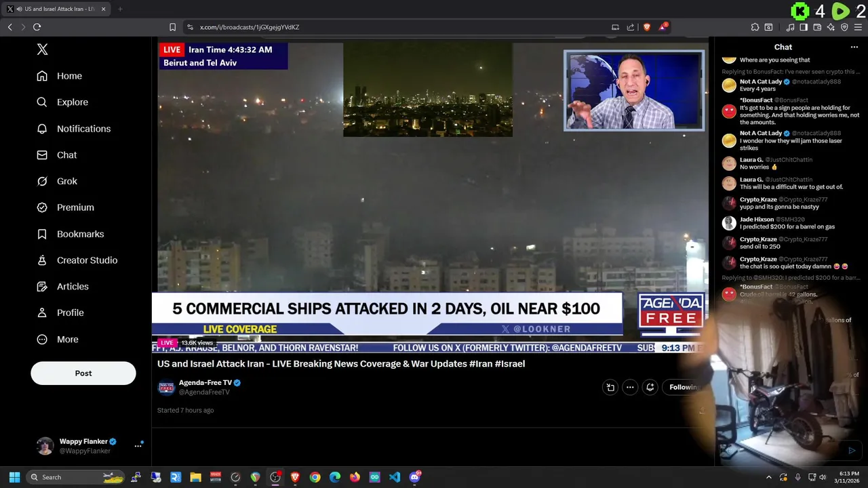This screenshot has width=868, height=488.
Task: Click browser back arrow
Action: tap(10, 27)
